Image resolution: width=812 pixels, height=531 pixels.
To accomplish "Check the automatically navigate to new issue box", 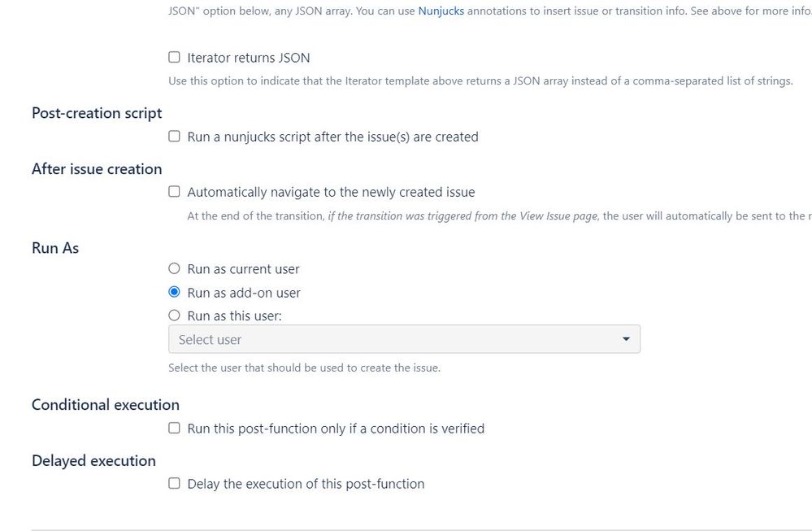I will tap(174, 192).
